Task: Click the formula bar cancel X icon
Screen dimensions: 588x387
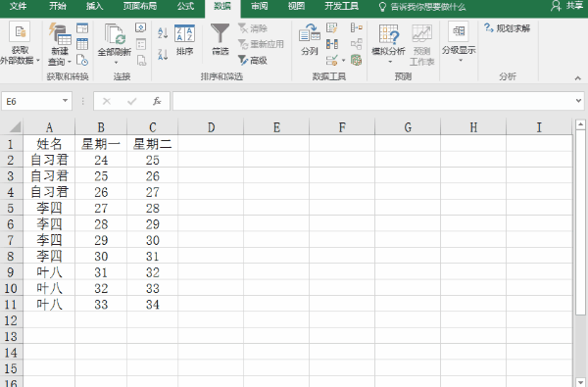Action: coord(107,101)
